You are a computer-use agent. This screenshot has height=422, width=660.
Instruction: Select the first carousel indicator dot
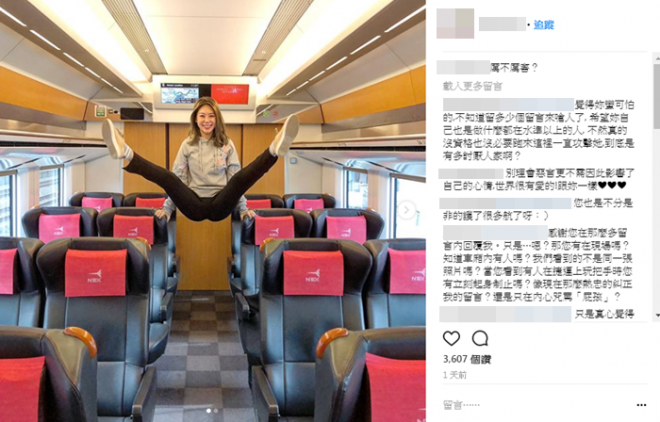point(209,411)
